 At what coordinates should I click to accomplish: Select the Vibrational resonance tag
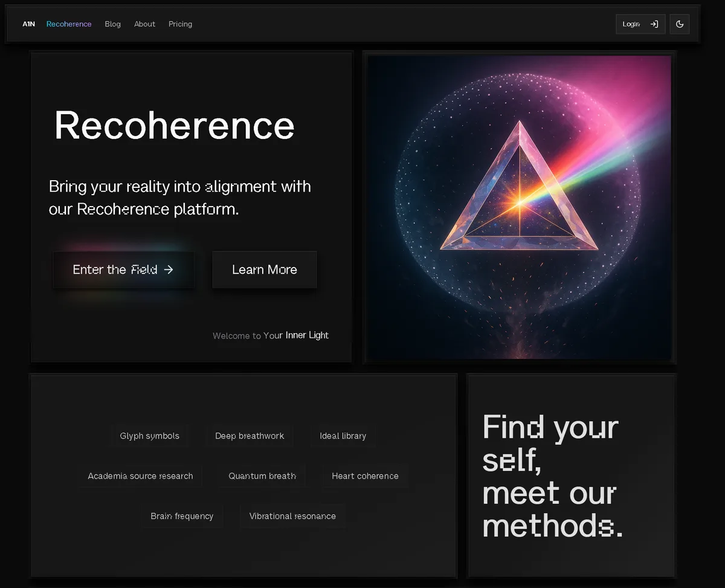click(292, 516)
